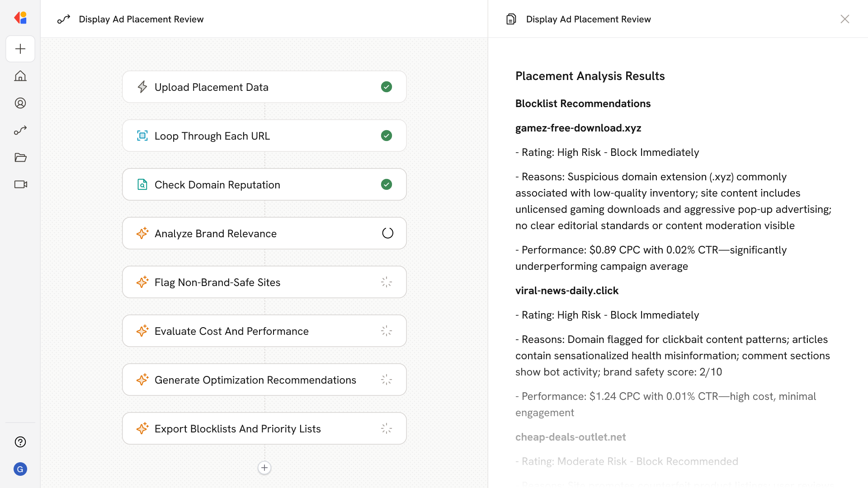The image size is (868, 488).
Task: Click the G account avatar
Action: click(20, 469)
